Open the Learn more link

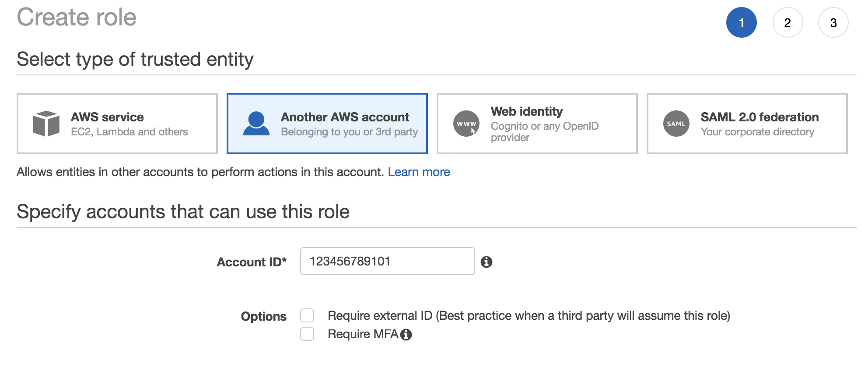(x=419, y=172)
